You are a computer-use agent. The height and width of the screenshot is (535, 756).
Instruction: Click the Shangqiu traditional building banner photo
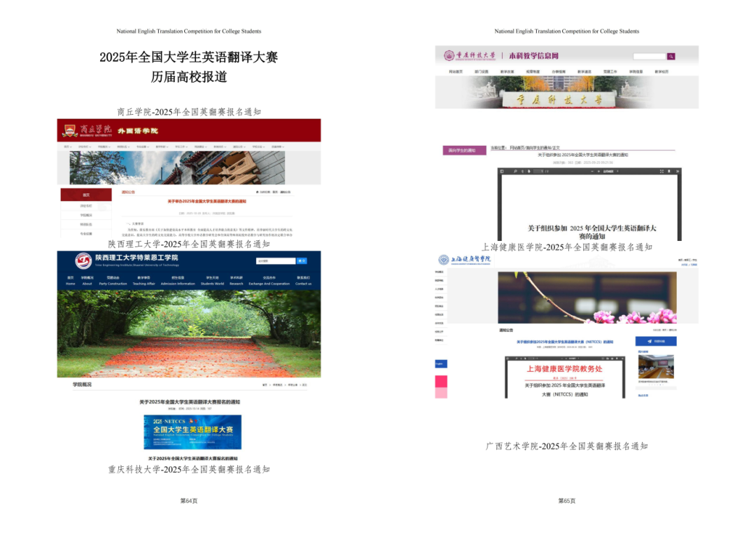pos(177,168)
